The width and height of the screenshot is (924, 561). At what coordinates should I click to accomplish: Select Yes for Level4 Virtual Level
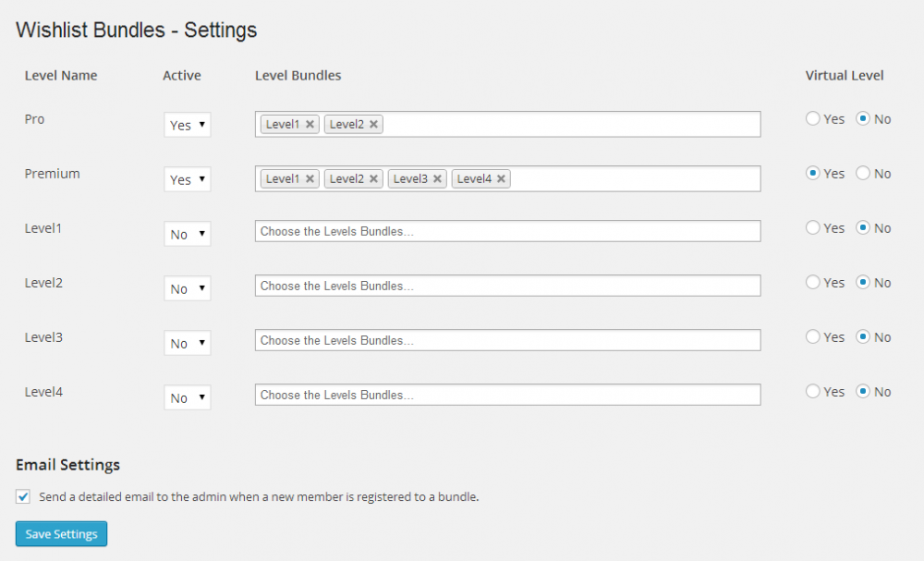coord(813,391)
